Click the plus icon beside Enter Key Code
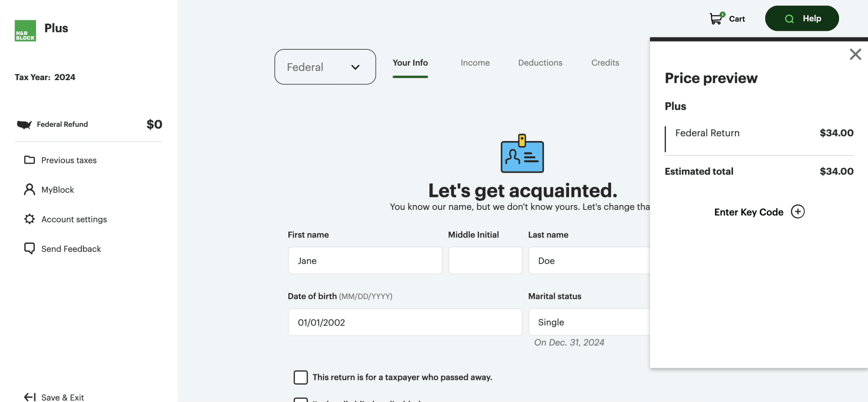868x402 pixels. 798,212
